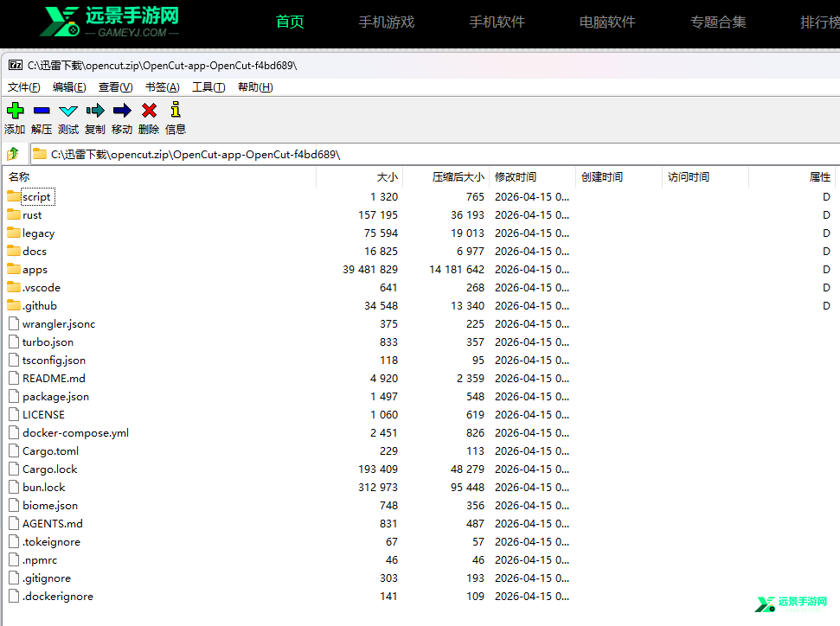Select the .dockerignore file name

(58, 597)
